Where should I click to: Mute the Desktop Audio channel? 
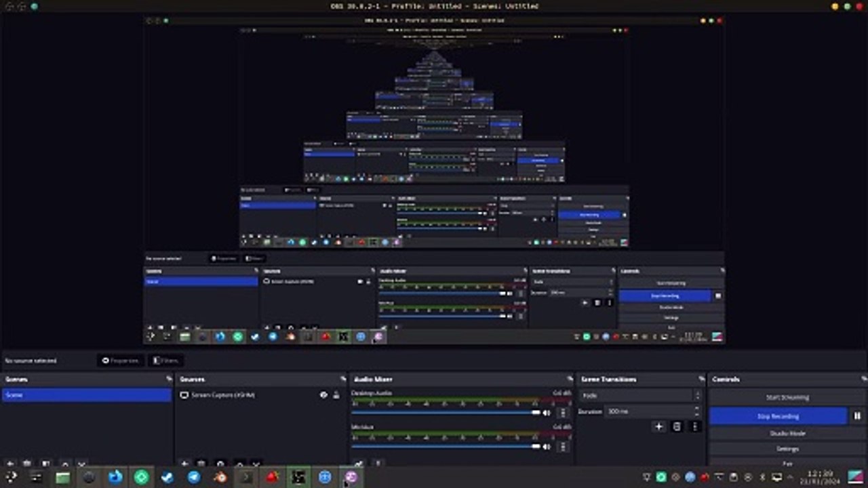click(x=547, y=413)
